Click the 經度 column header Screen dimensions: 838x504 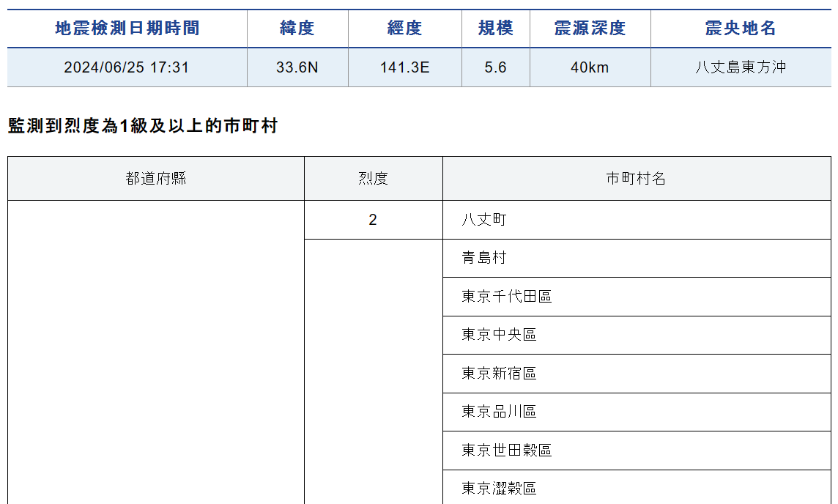404,28
